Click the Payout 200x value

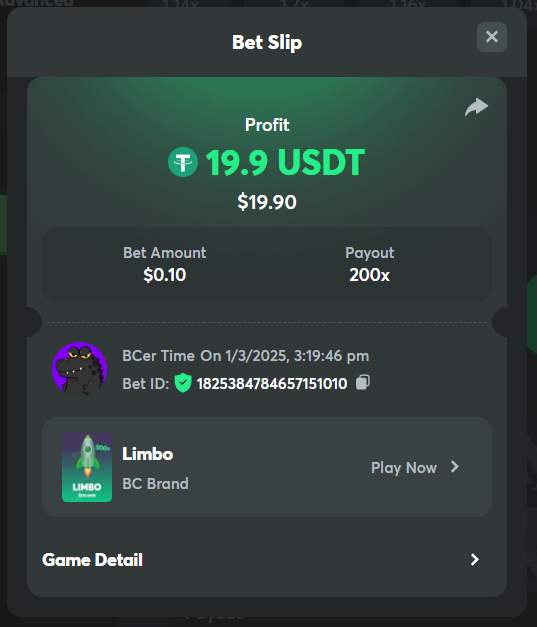tap(369, 275)
